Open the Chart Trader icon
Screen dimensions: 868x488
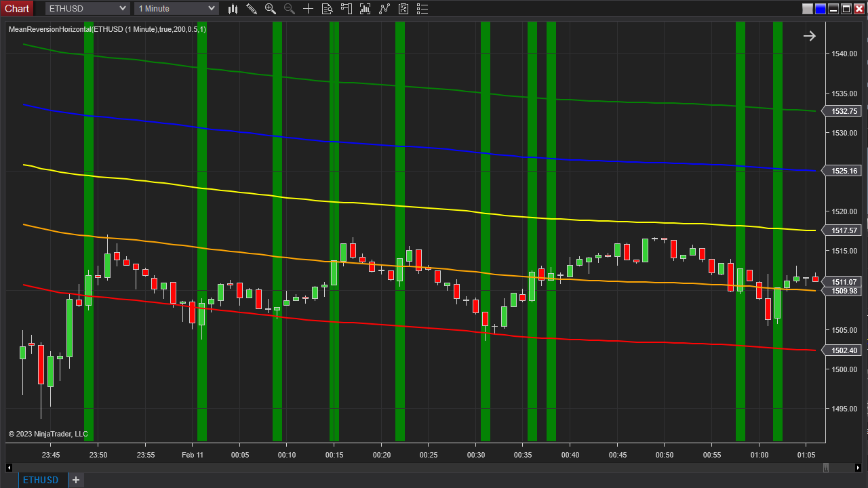click(x=347, y=9)
